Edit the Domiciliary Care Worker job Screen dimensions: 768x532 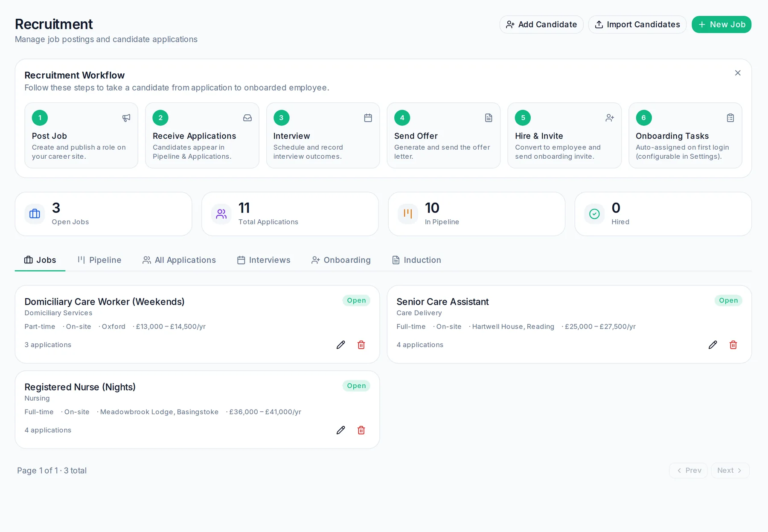pyautogui.click(x=340, y=345)
